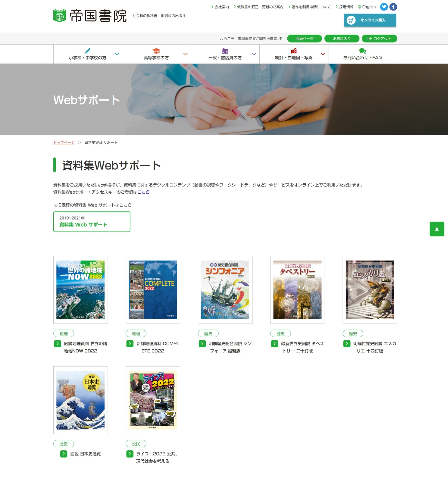Expand the 統計・白地図・写真 dropdown chevron
Screen dimensions: 448x494
323,54
